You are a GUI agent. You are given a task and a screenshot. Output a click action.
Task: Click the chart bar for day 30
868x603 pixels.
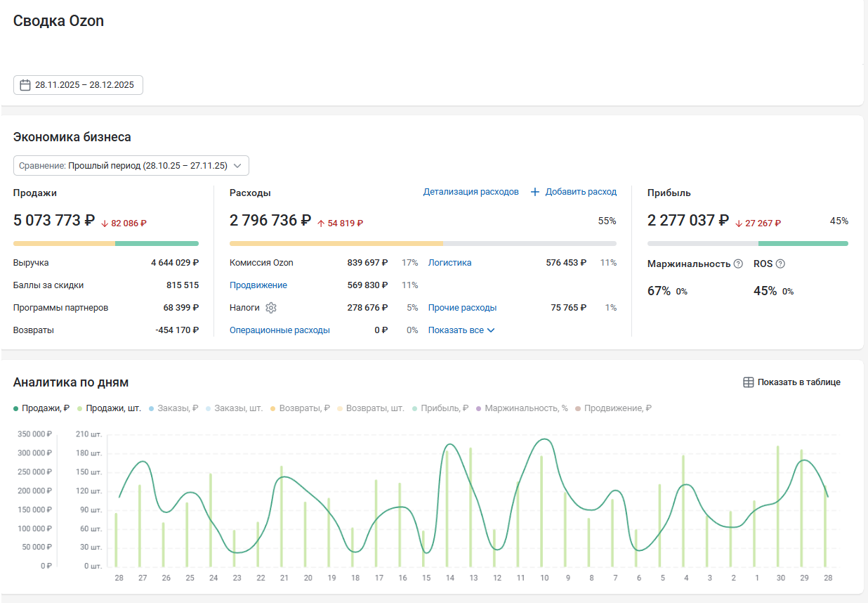pyautogui.click(x=778, y=506)
